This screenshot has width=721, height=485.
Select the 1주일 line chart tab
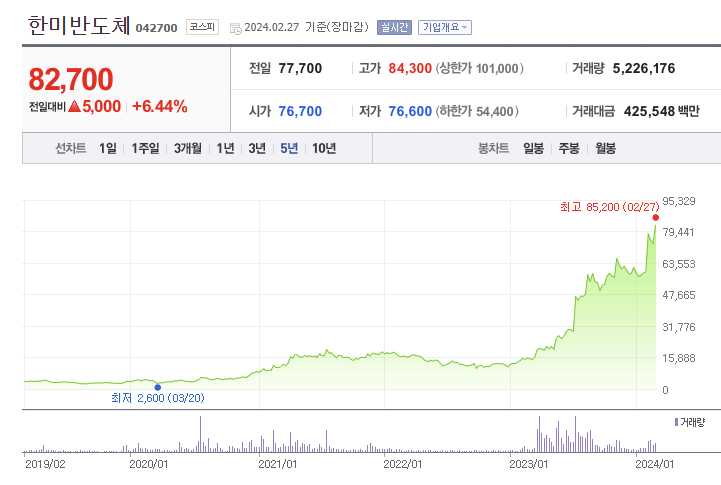pos(145,148)
